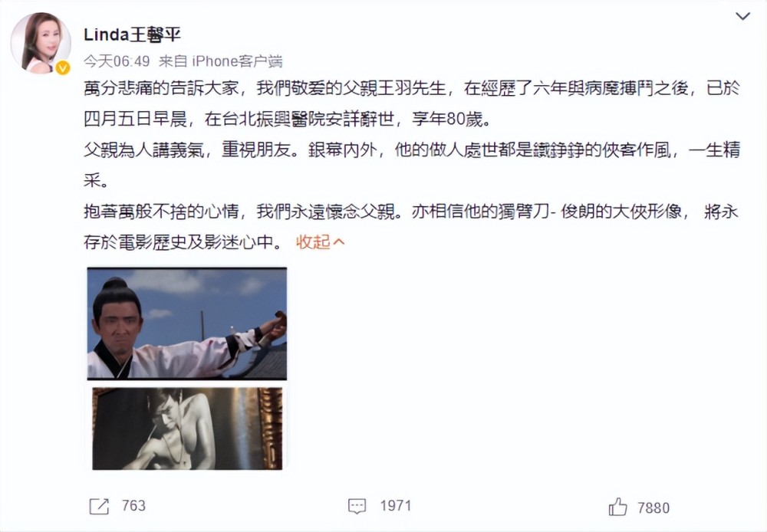The height and width of the screenshot is (532, 767).
Task: Click the Linda王馨平 username link
Action: 132,34
